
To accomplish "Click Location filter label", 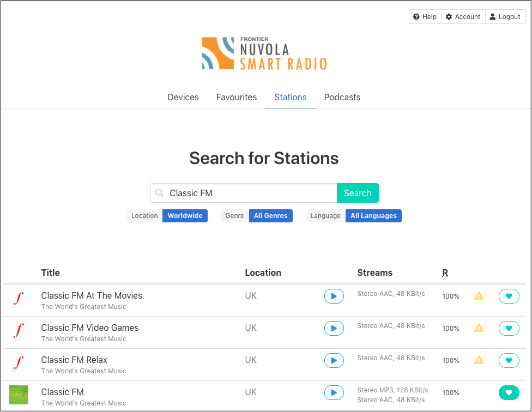I will 144,216.
